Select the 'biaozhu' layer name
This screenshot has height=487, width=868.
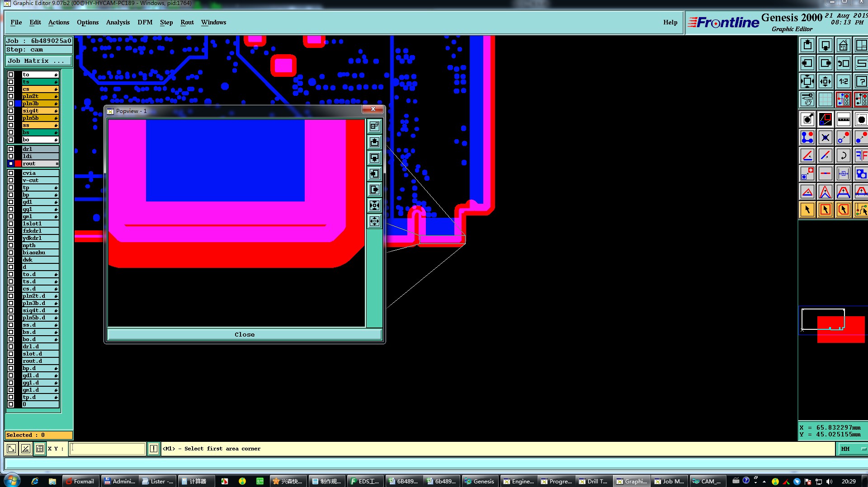pyautogui.click(x=40, y=253)
